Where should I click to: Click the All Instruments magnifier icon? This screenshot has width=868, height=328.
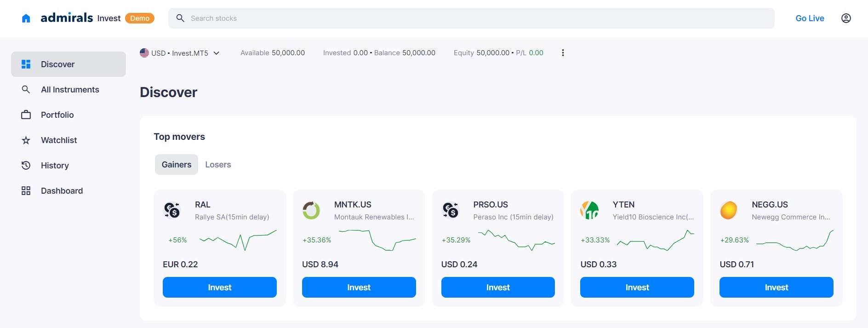[26, 89]
